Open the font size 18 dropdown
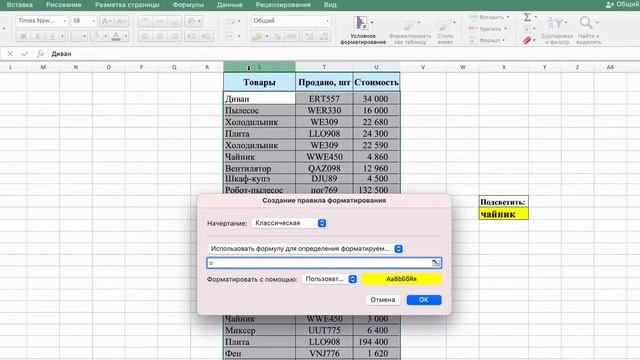Image resolution: width=640 pixels, height=360 pixels. 84,21
